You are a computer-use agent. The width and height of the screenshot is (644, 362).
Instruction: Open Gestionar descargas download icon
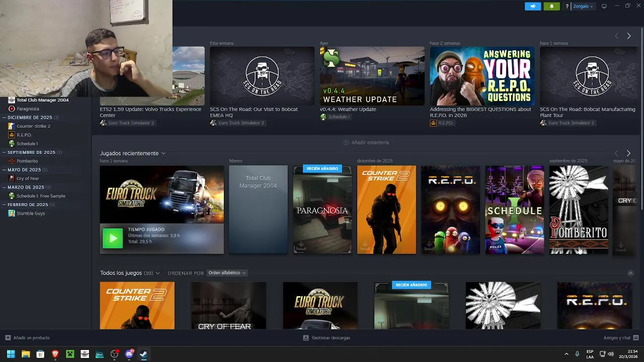pyautogui.click(x=305, y=338)
